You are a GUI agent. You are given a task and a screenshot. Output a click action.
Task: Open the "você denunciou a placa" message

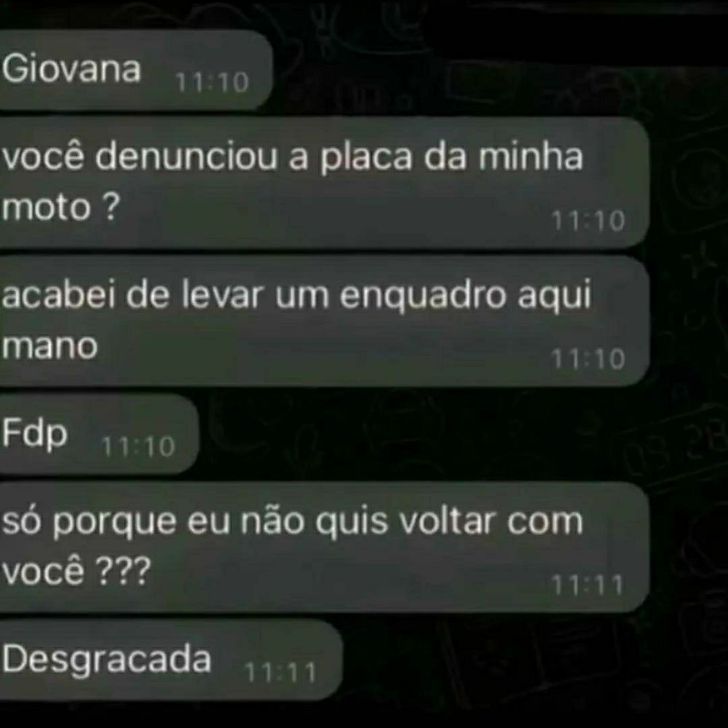[324, 183]
